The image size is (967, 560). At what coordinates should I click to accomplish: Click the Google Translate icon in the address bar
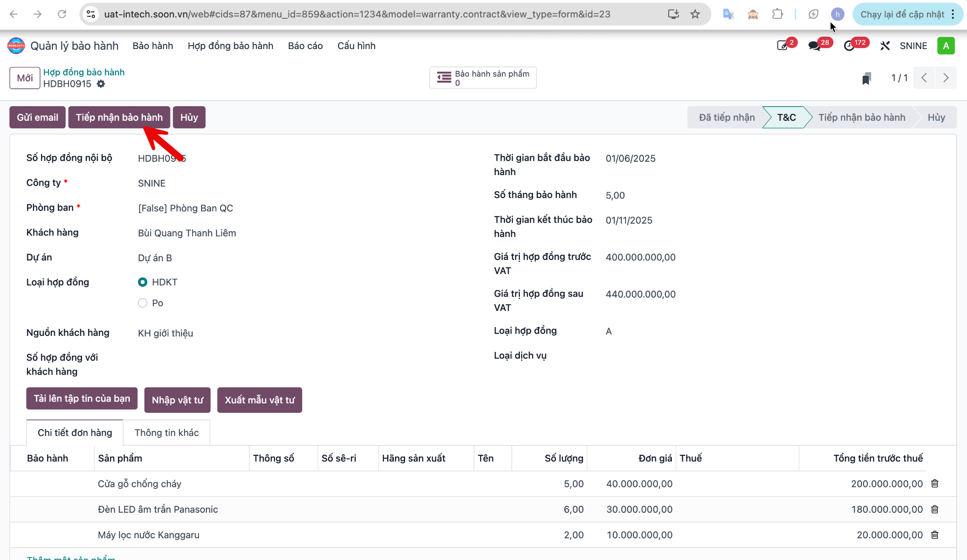(x=728, y=14)
